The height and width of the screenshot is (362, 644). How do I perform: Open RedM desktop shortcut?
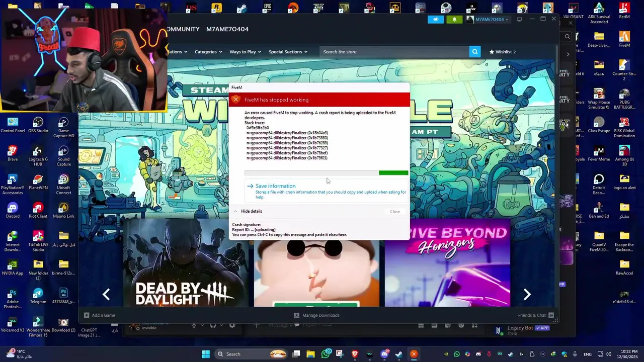tap(624, 11)
